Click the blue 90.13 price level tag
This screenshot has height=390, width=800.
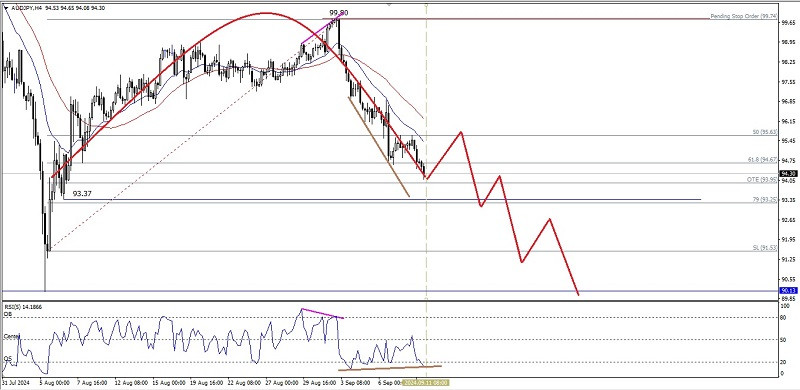point(789,290)
